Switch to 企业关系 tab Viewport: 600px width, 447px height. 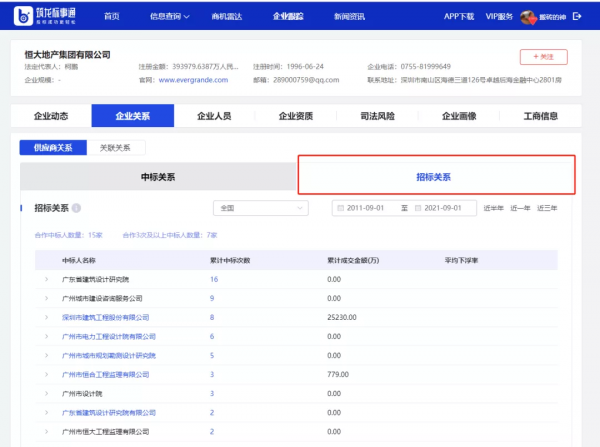tap(133, 116)
